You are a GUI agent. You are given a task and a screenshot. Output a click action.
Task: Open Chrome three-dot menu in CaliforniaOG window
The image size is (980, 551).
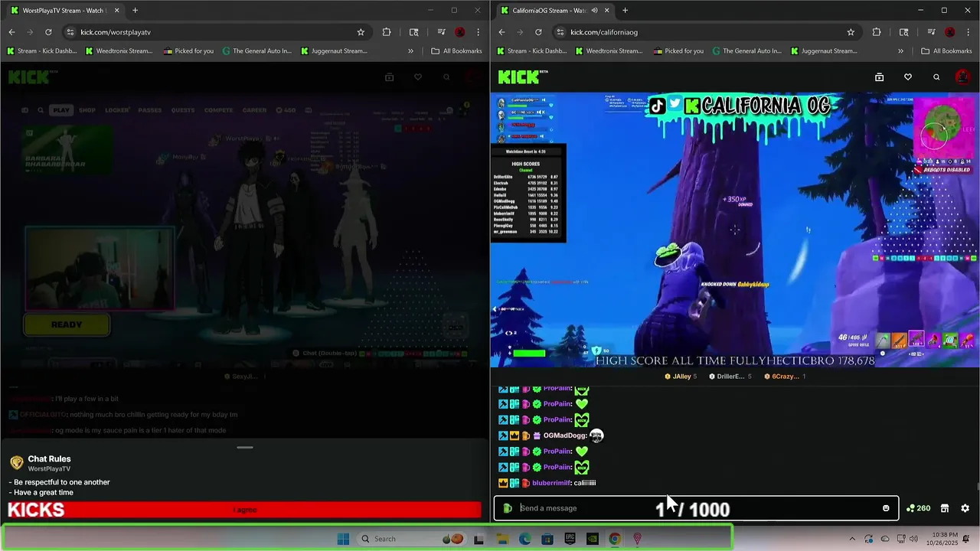tap(968, 32)
